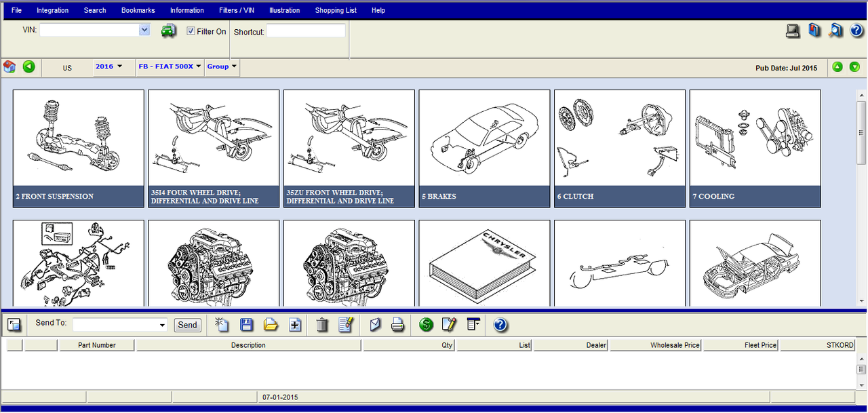Image resolution: width=868 pixels, height=413 pixels.
Task: Go back with green left arrow
Action: coord(28,66)
